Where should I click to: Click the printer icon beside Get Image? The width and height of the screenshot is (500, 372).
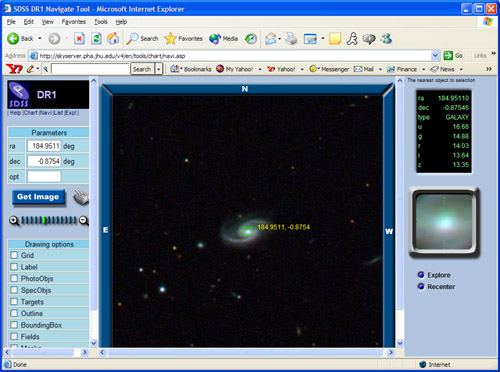pyautogui.click(x=81, y=197)
